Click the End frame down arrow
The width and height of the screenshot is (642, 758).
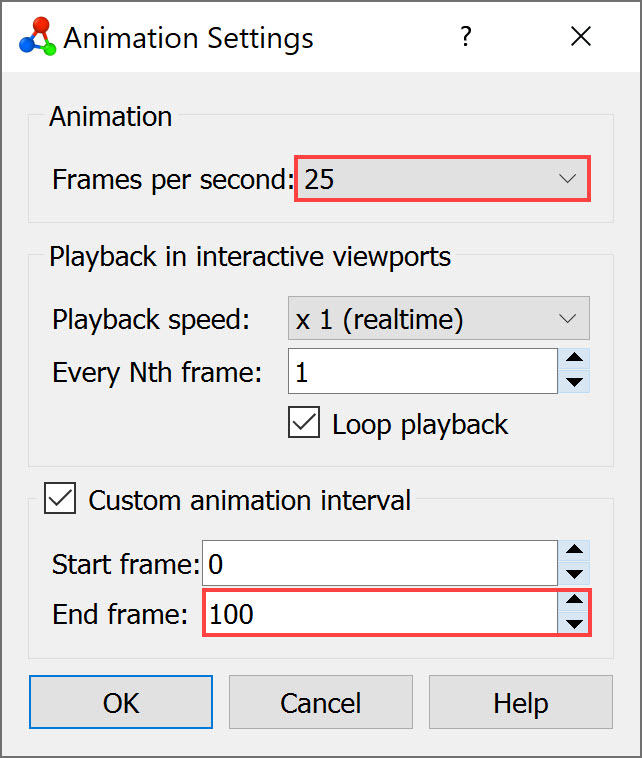575,624
